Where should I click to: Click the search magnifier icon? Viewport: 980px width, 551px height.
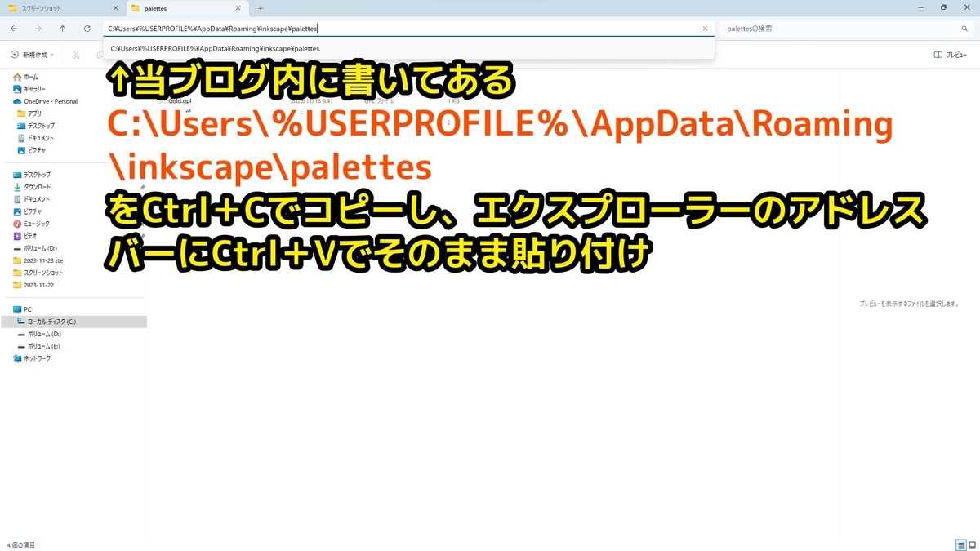964,28
